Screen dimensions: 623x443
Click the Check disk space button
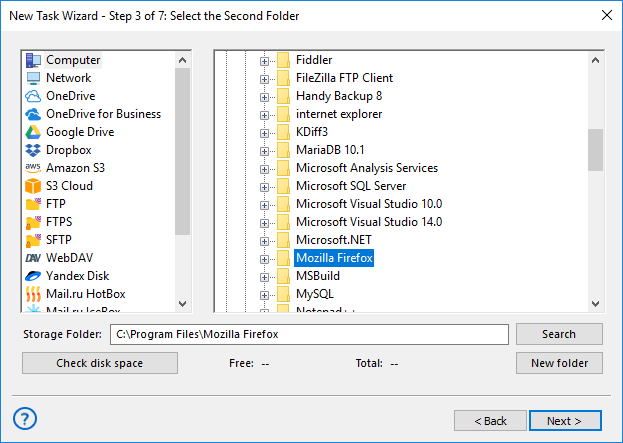100,363
